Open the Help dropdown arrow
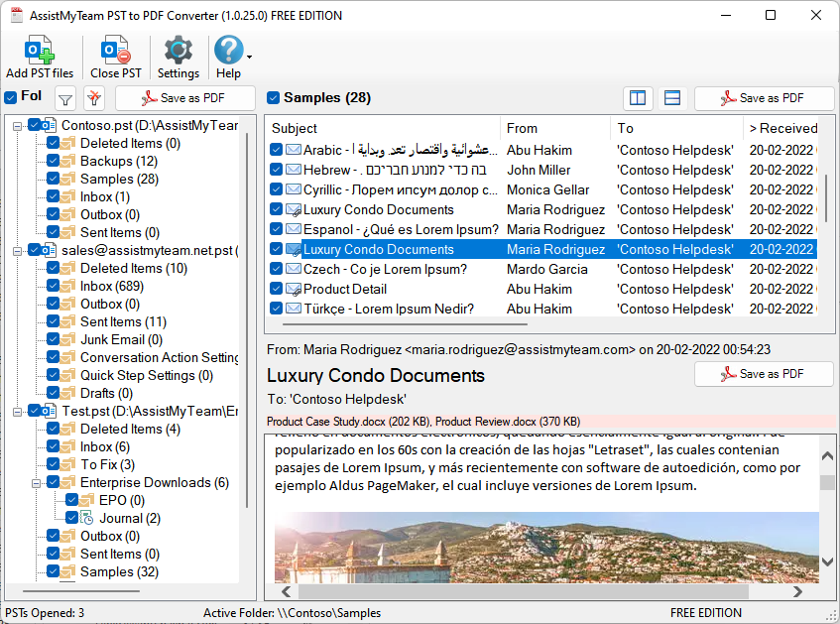840x624 pixels. pos(249,58)
